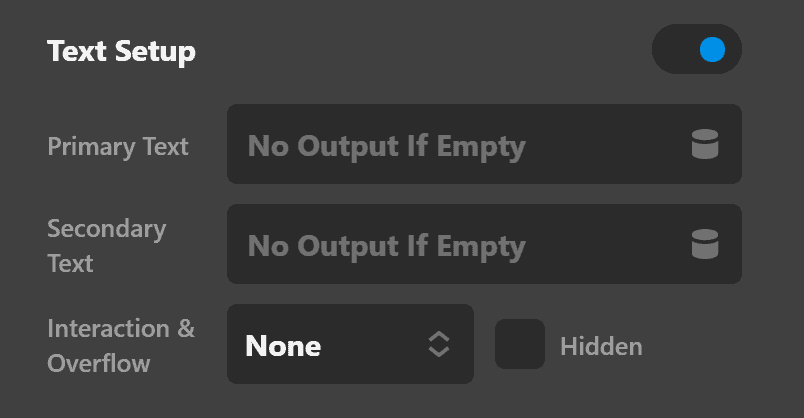Click the Secondary Text field label
The height and width of the screenshot is (418, 804).
click(107, 246)
